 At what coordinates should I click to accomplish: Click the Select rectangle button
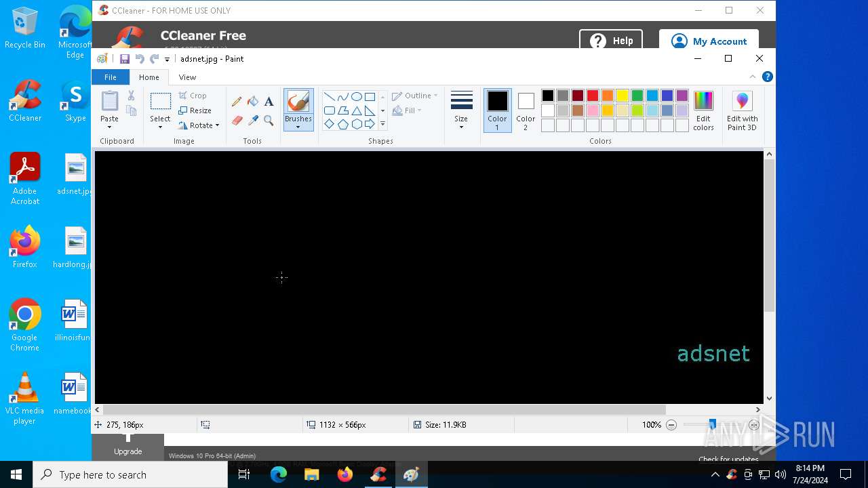tap(160, 102)
